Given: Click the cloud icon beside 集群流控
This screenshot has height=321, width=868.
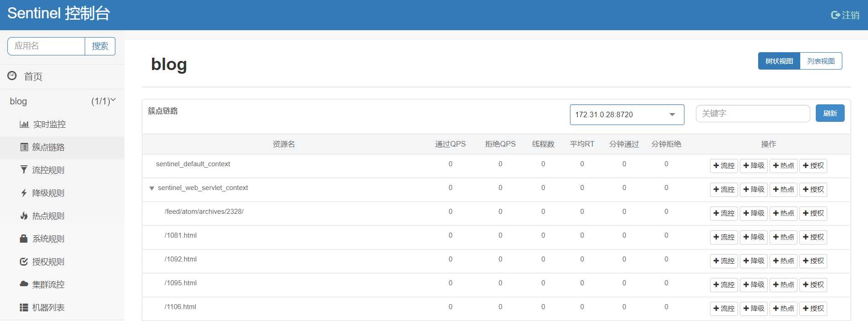Looking at the screenshot, I should tap(24, 284).
